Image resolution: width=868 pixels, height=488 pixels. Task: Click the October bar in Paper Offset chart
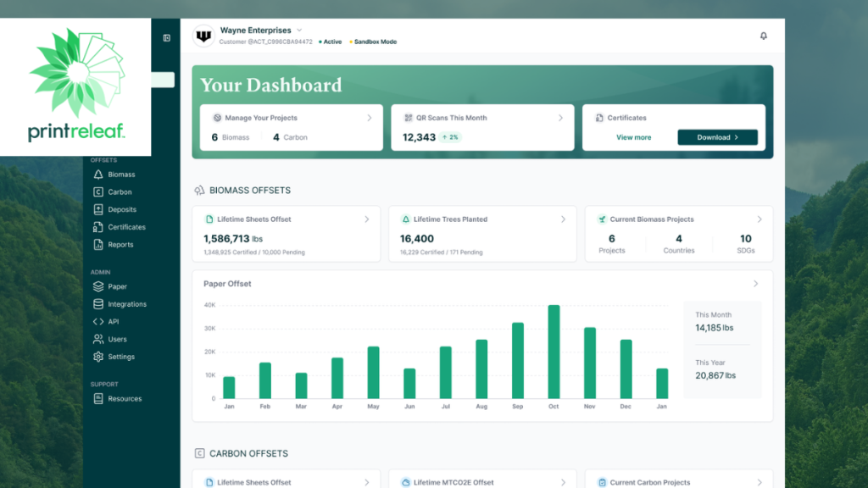click(554, 352)
